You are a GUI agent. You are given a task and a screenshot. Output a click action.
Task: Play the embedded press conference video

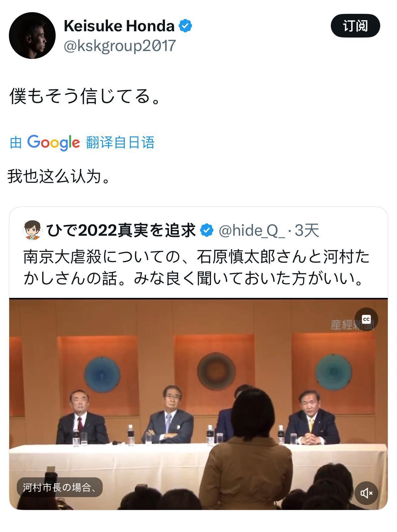click(x=198, y=404)
